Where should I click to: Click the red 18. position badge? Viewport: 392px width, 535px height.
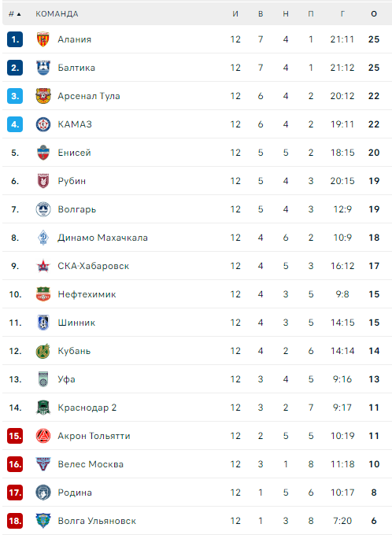pos(15,521)
